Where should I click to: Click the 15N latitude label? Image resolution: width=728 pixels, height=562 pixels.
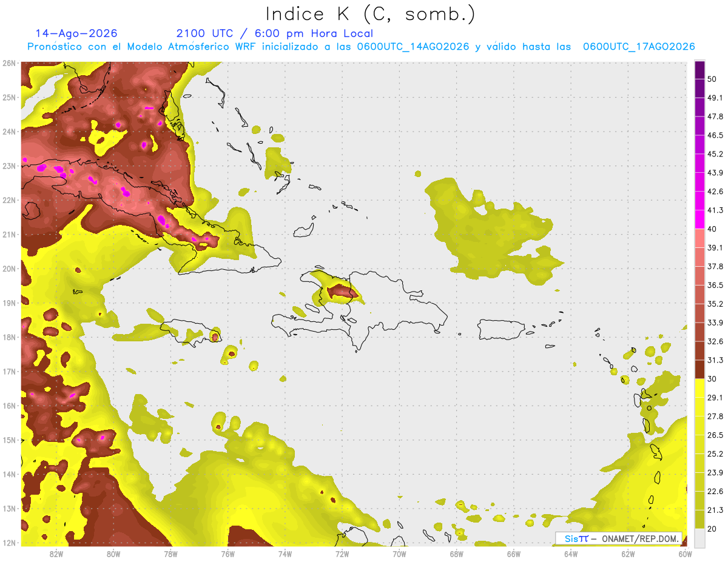click(9, 440)
